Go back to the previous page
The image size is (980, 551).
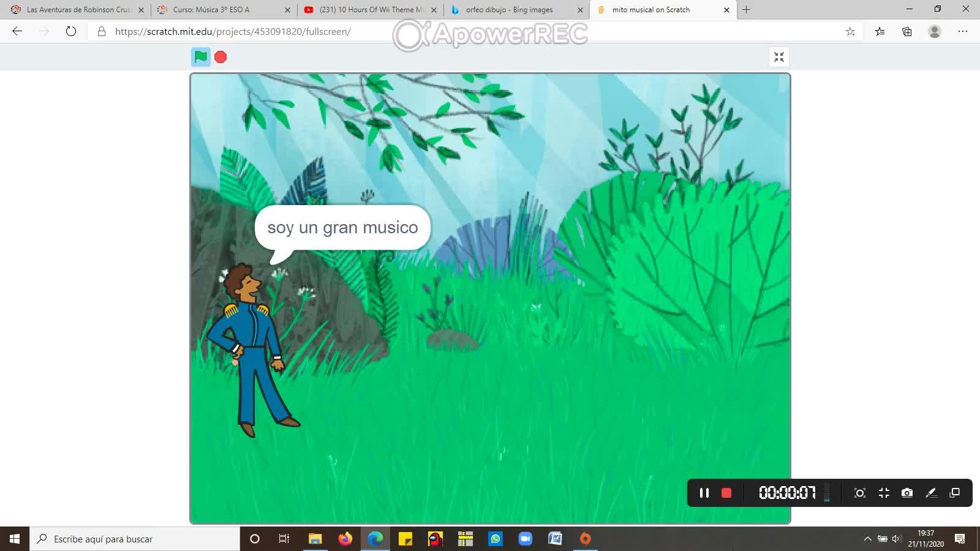(17, 31)
